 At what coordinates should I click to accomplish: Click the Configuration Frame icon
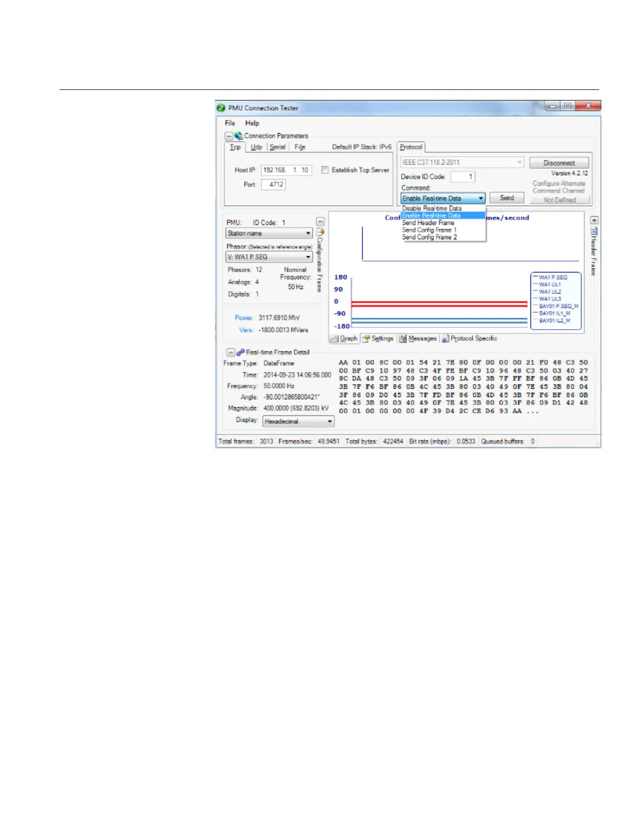point(320,232)
